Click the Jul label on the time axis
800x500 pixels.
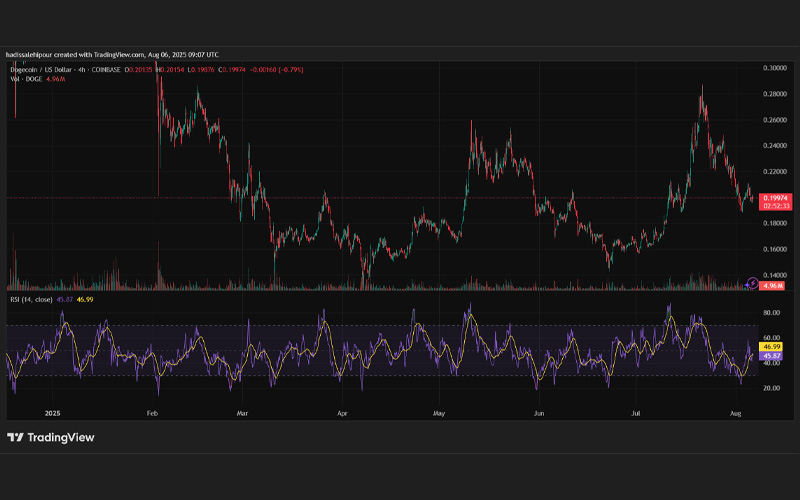point(636,413)
